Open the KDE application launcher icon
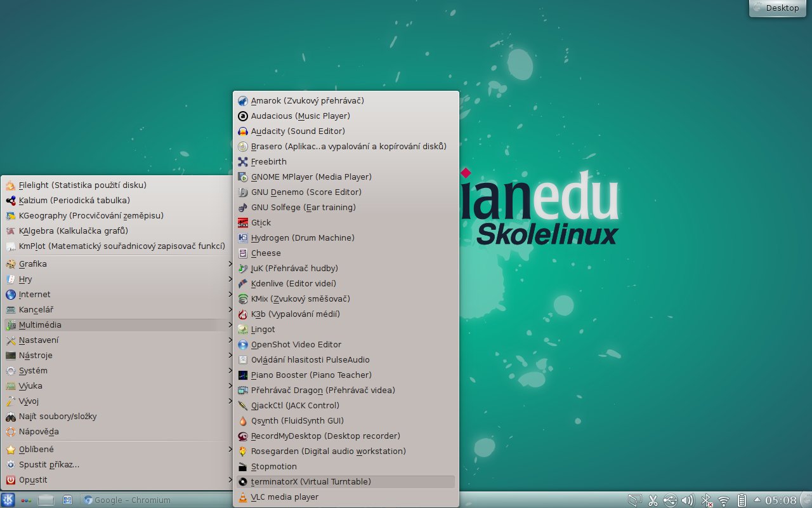Image resolution: width=812 pixels, height=508 pixels. pos(8,500)
